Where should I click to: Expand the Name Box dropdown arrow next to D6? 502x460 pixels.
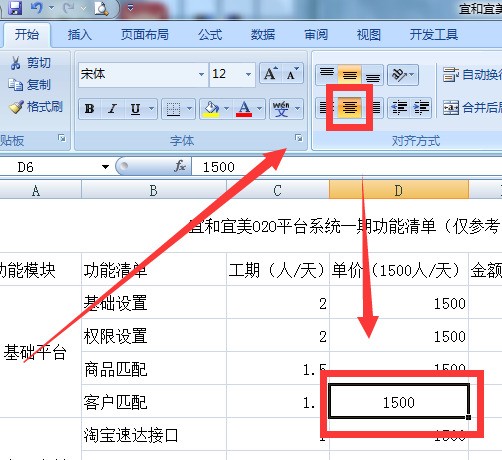pos(105,167)
